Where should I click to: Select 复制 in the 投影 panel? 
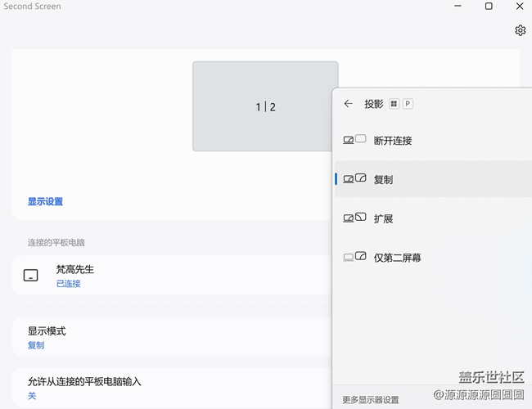(383, 179)
